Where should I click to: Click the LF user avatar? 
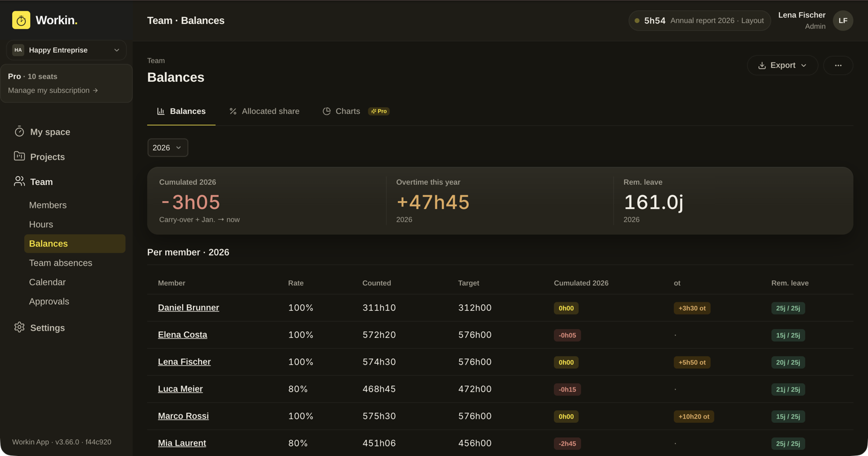click(843, 20)
